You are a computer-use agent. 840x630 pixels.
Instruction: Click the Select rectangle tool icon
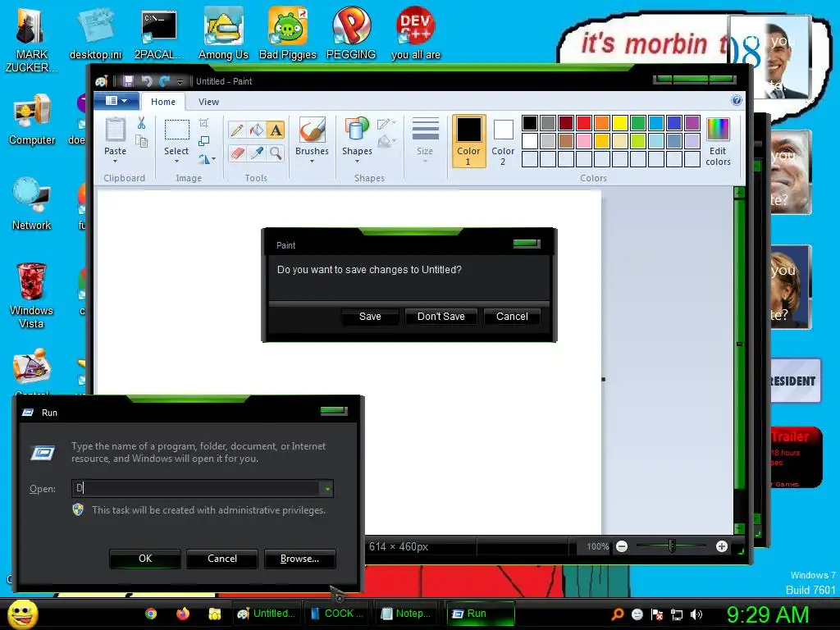coord(177,130)
